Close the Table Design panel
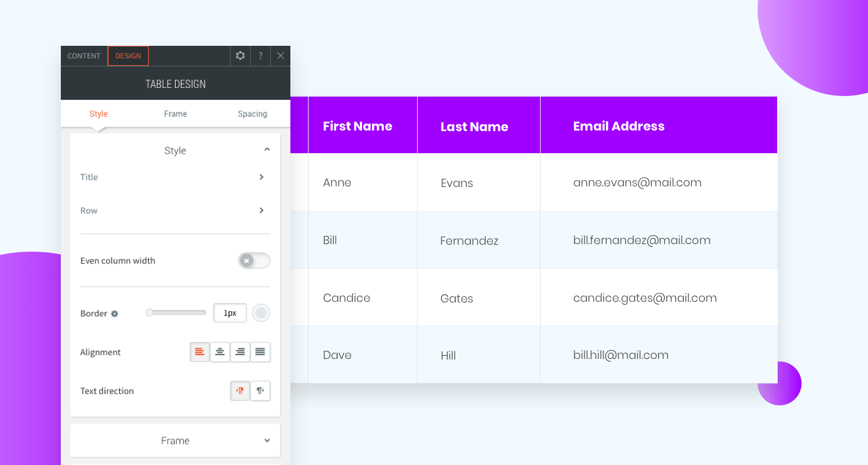Viewport: 868px width, 465px height. coord(280,56)
